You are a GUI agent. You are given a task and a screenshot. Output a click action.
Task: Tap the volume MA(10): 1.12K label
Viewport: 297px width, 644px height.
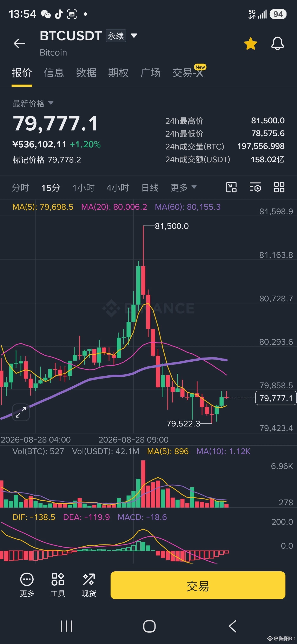click(x=223, y=451)
